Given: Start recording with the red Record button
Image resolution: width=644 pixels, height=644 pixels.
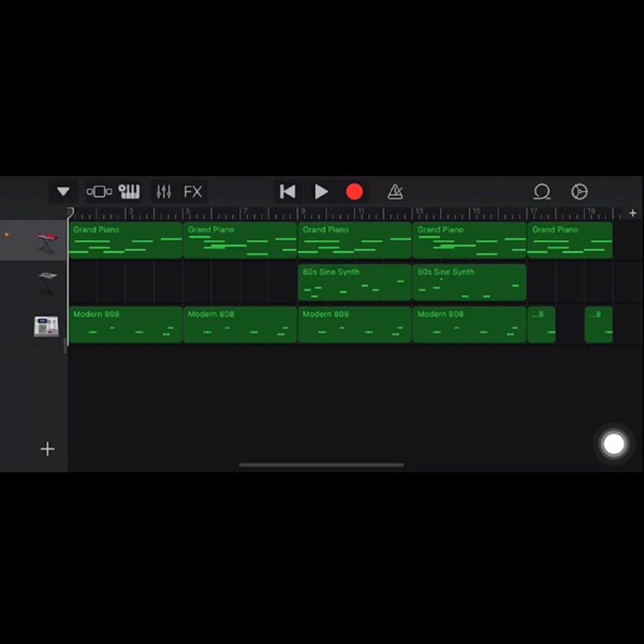Looking at the screenshot, I should [x=354, y=192].
